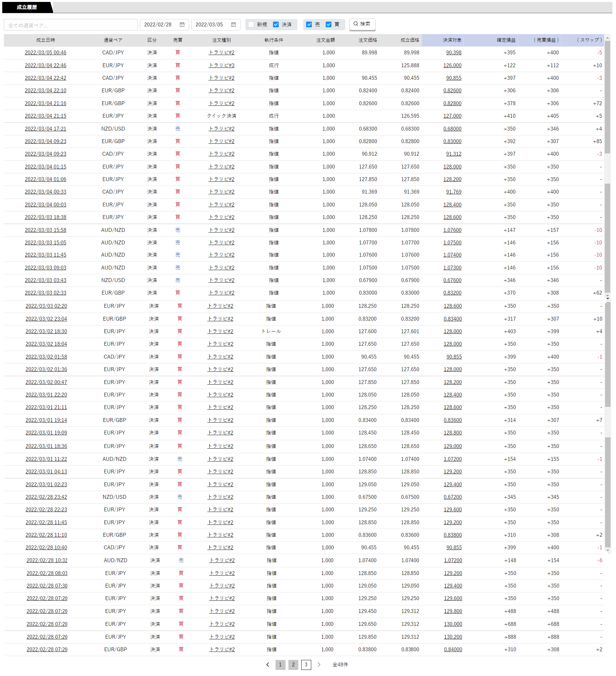Open calendar icon for start date 2022/02/28

coord(182,24)
